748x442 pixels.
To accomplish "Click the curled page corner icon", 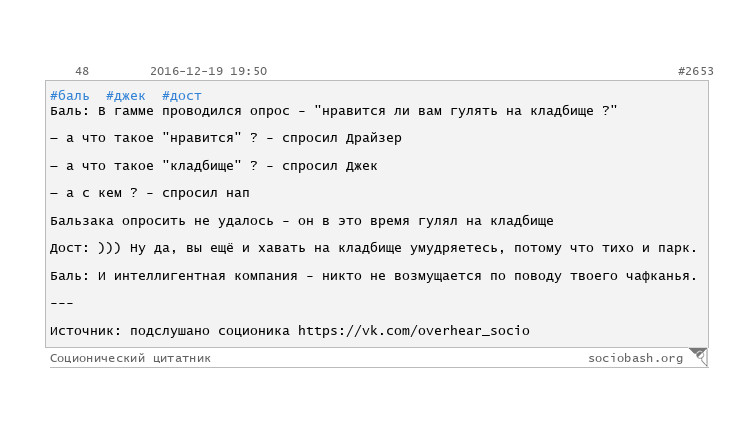I will pyautogui.click(x=698, y=356).
